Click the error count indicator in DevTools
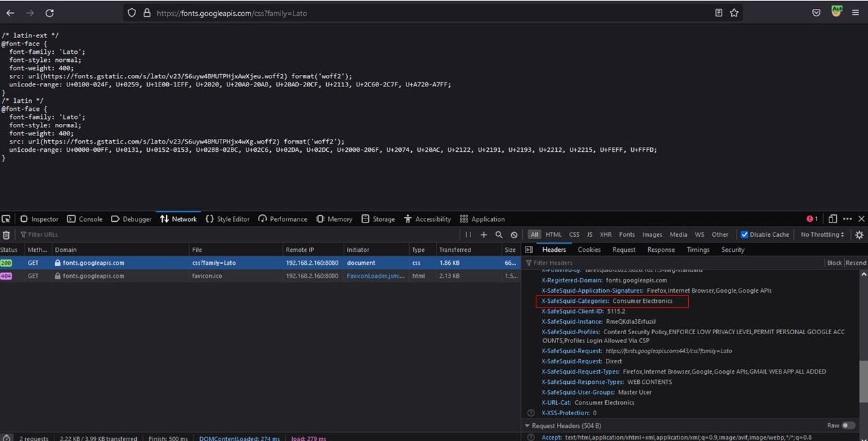Viewport: 868px width, 441px height. [x=812, y=219]
